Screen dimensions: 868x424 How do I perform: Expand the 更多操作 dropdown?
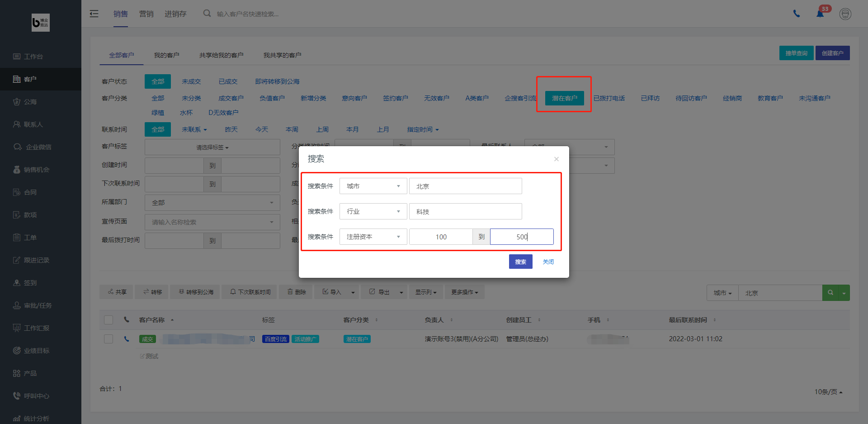[465, 292]
